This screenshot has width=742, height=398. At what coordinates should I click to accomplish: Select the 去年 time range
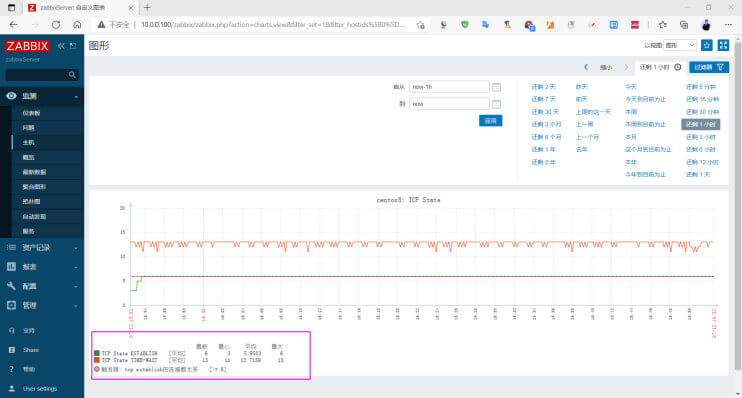click(582, 149)
